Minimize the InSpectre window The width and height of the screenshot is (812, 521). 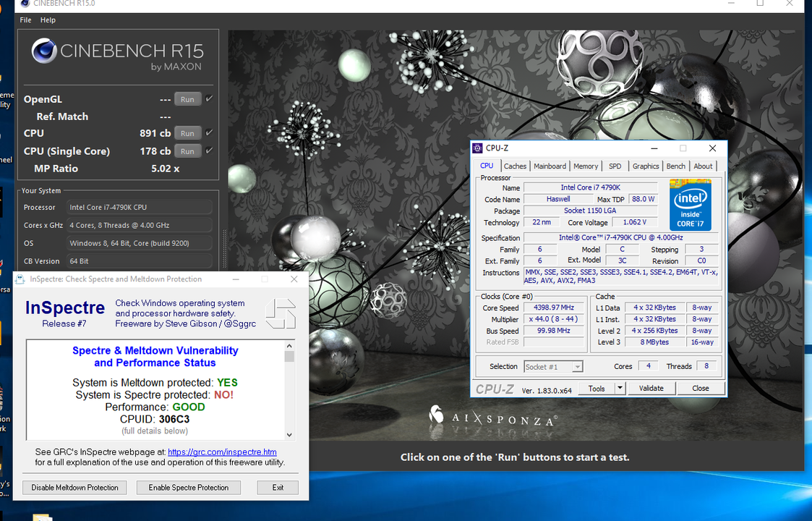tap(236, 279)
